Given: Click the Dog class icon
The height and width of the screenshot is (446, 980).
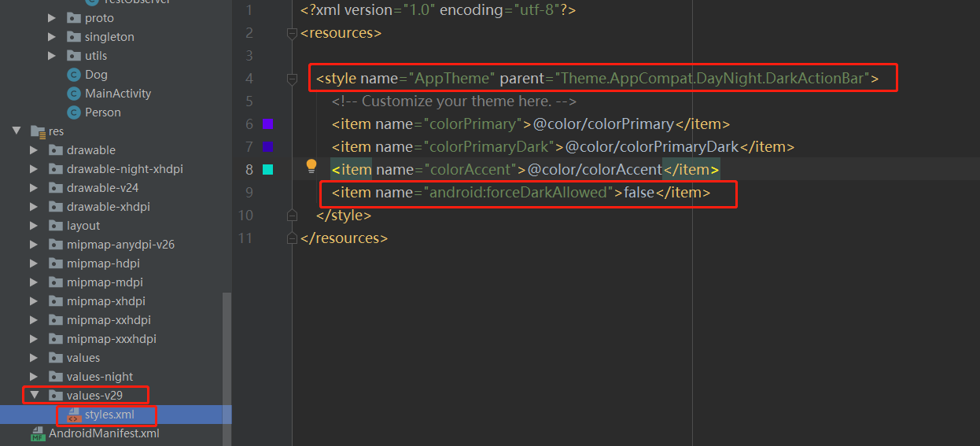Looking at the screenshot, I should pos(74,75).
